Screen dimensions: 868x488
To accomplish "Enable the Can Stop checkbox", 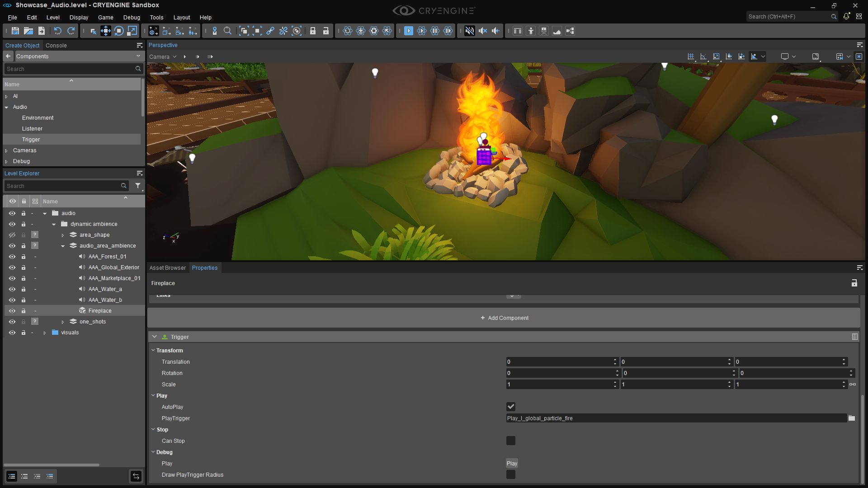I will click(511, 441).
